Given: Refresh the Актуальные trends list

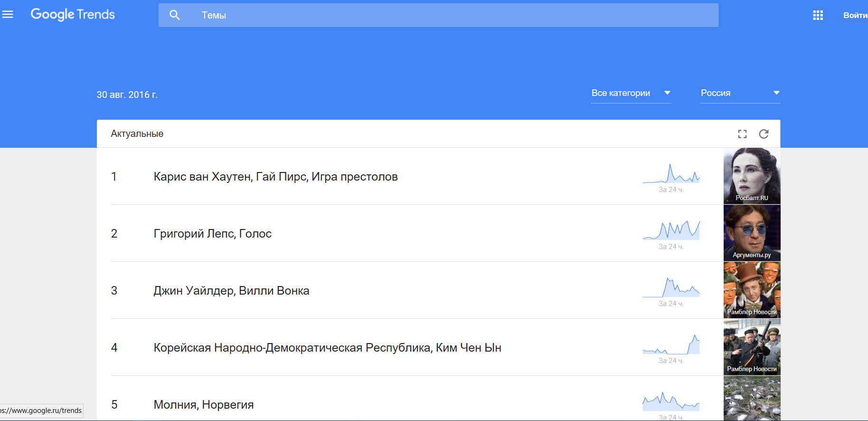Looking at the screenshot, I should pos(764,134).
